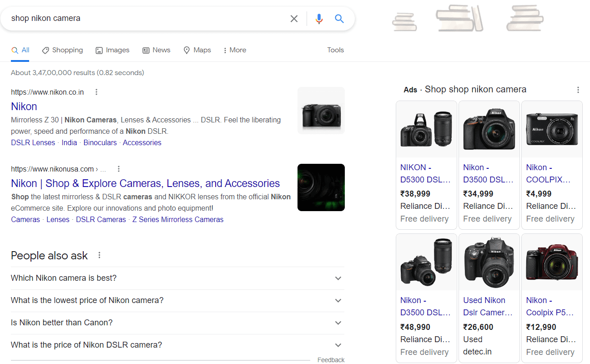The image size is (590, 364).
Task: Switch to the Images tab
Action: (112, 50)
